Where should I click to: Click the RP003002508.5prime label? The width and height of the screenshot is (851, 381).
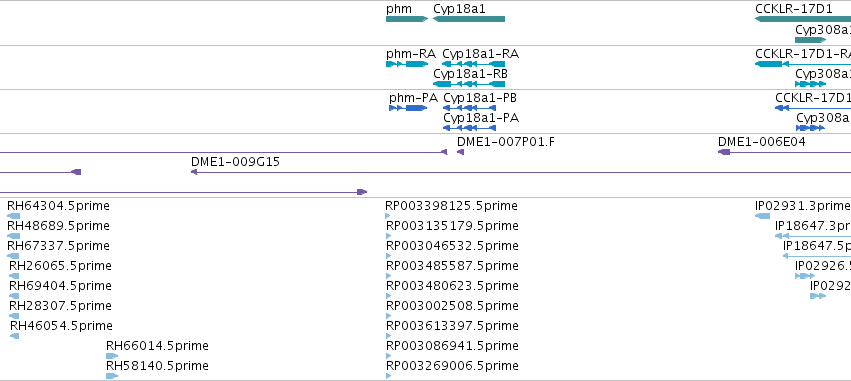click(452, 306)
